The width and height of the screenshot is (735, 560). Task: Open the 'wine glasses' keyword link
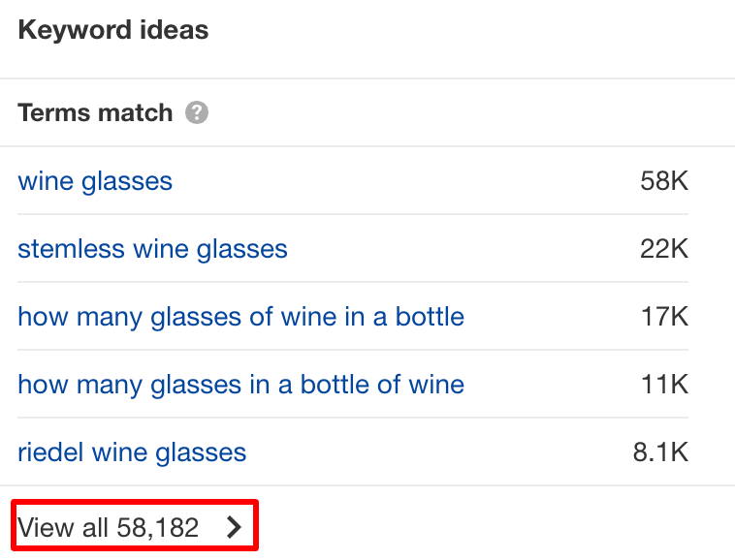coord(95,181)
